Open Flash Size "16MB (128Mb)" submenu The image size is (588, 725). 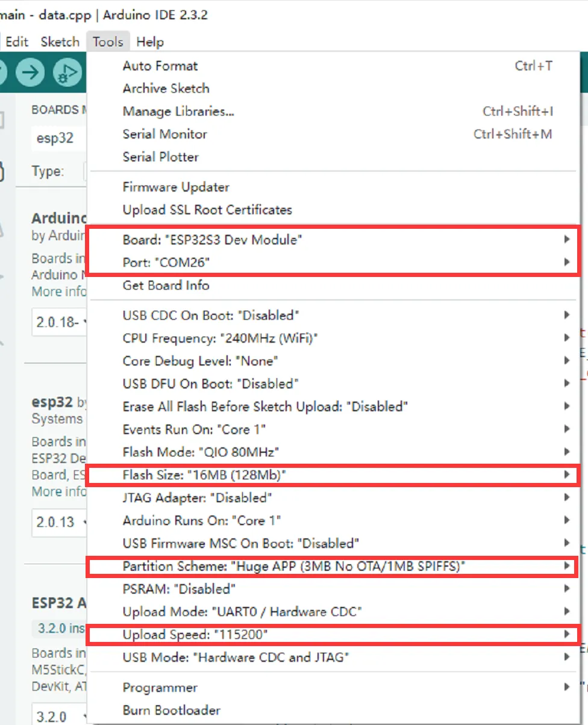334,475
